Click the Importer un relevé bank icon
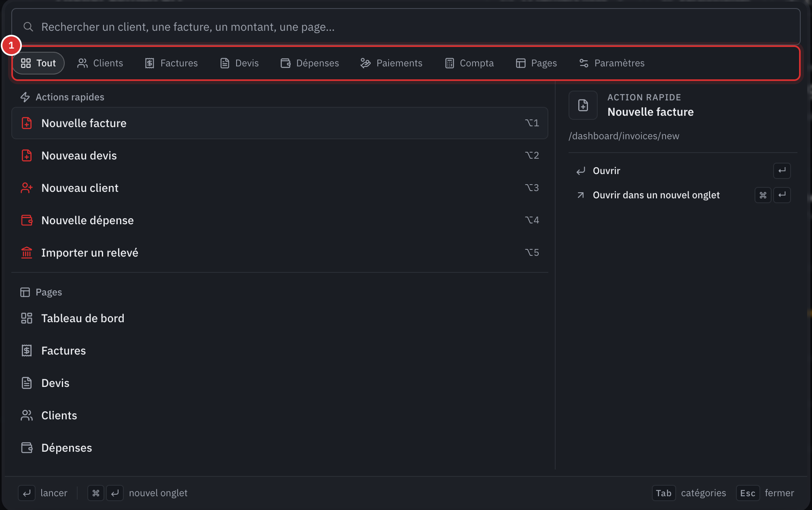The width and height of the screenshot is (812, 510). click(27, 253)
